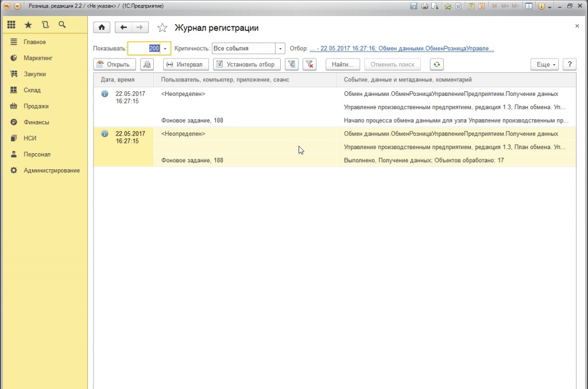
Task: Open Favorites via the sidebar star icon
Action: point(28,25)
